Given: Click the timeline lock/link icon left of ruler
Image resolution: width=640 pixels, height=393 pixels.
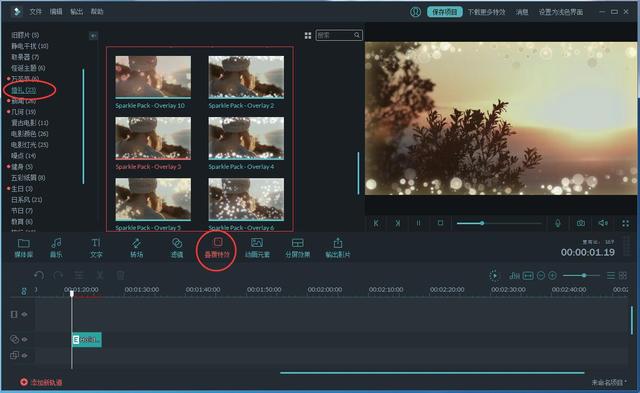Looking at the screenshot, I should (24, 291).
